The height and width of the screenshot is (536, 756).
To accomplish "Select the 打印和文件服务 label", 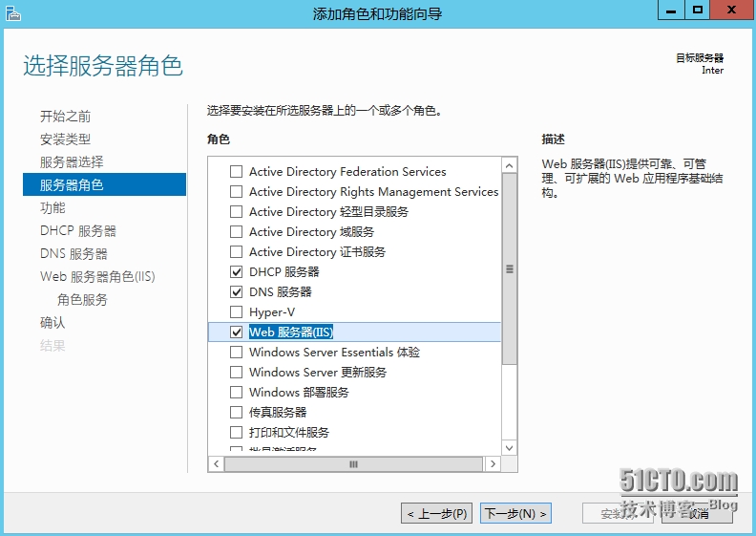I will tap(289, 432).
